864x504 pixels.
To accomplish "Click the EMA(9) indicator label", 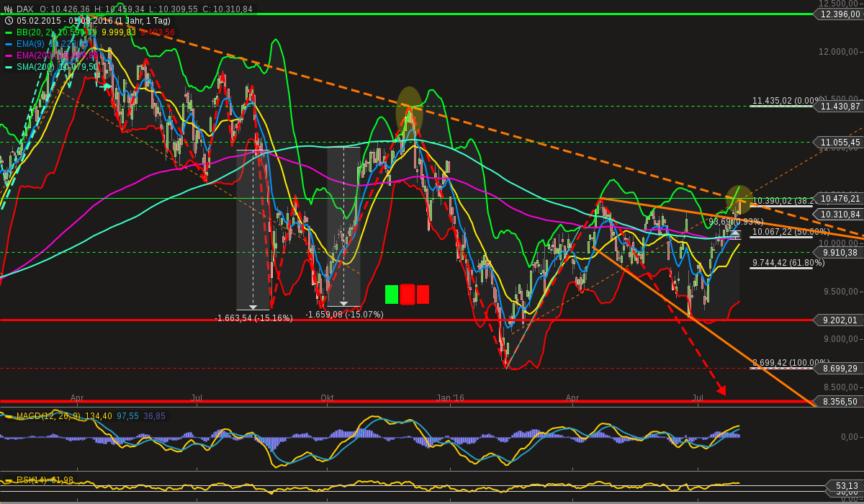I will click(x=31, y=44).
